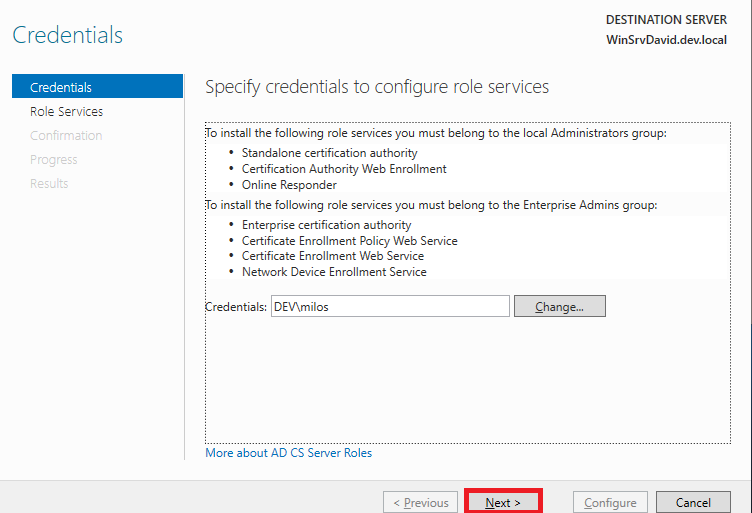This screenshot has width=752, height=513.
Task: Click the Online Responder list entry
Action: pos(289,185)
